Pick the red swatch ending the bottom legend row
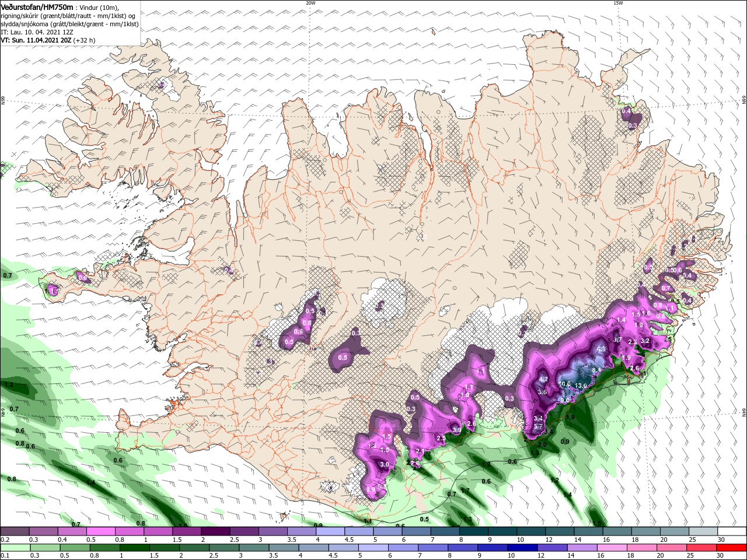The height and width of the screenshot is (560, 747). click(x=732, y=548)
